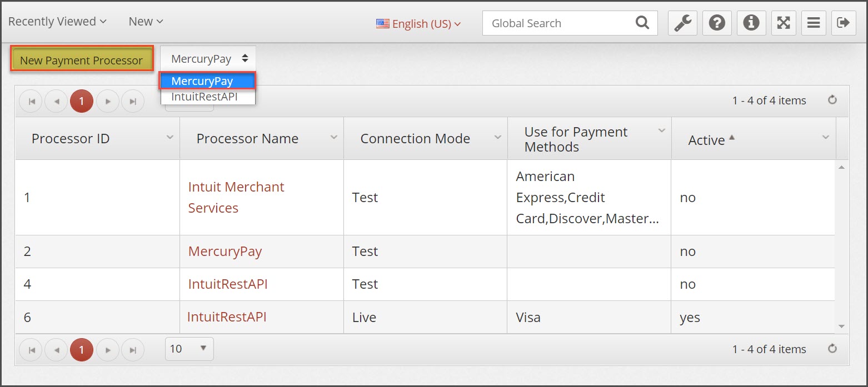Open the Processor Name column menu arrow
Screen dimensions: 868x387
tap(333, 137)
